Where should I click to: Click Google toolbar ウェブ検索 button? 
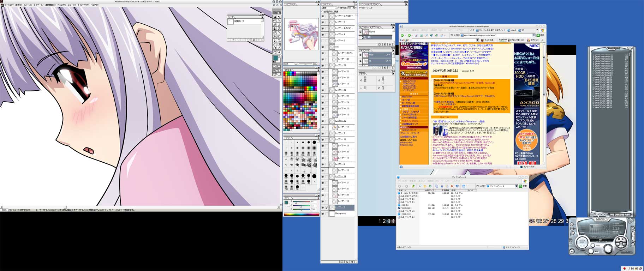[487, 40]
